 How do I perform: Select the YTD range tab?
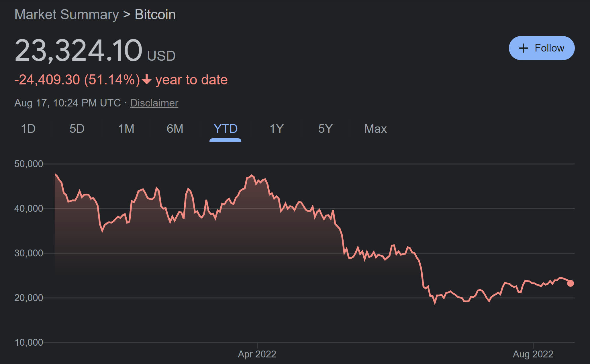(226, 129)
